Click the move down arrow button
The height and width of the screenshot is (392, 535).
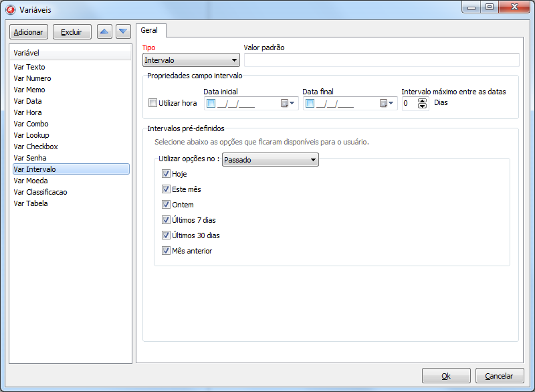pos(123,31)
